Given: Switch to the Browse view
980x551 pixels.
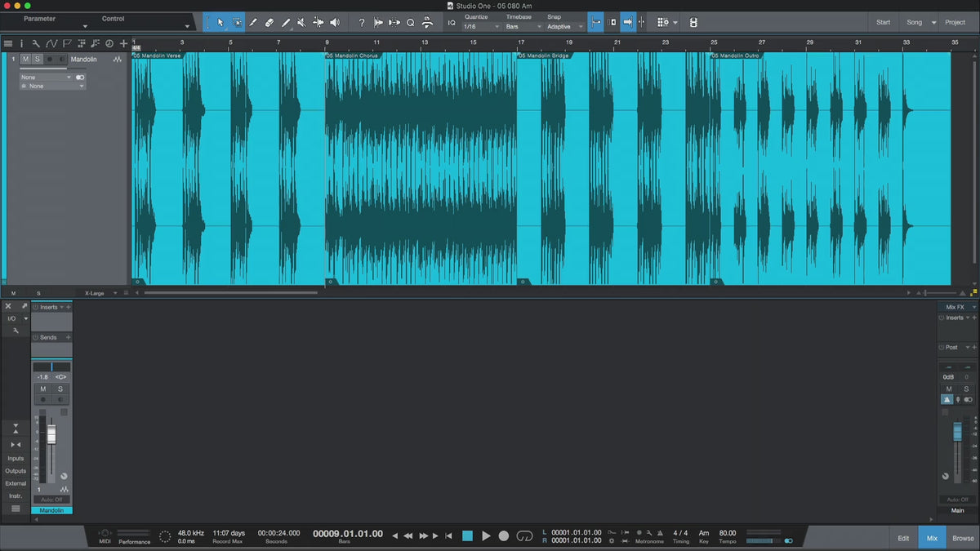Looking at the screenshot, I should tap(963, 538).
